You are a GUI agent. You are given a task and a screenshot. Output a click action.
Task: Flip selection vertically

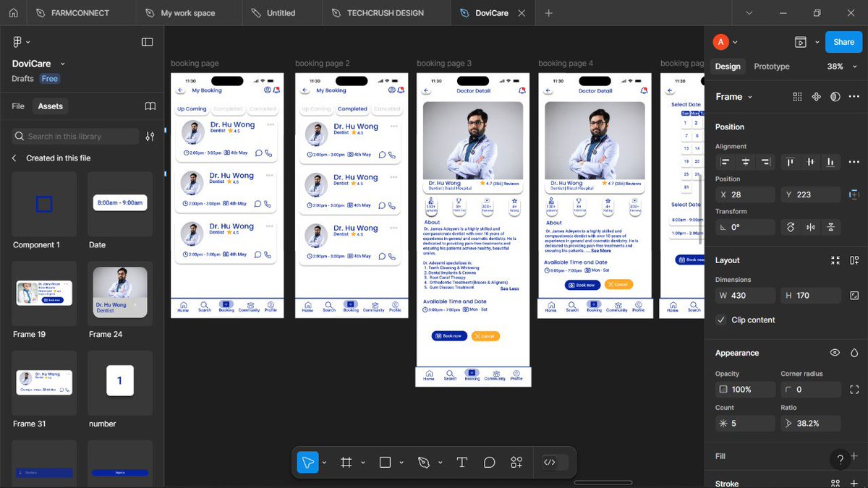[831, 227]
